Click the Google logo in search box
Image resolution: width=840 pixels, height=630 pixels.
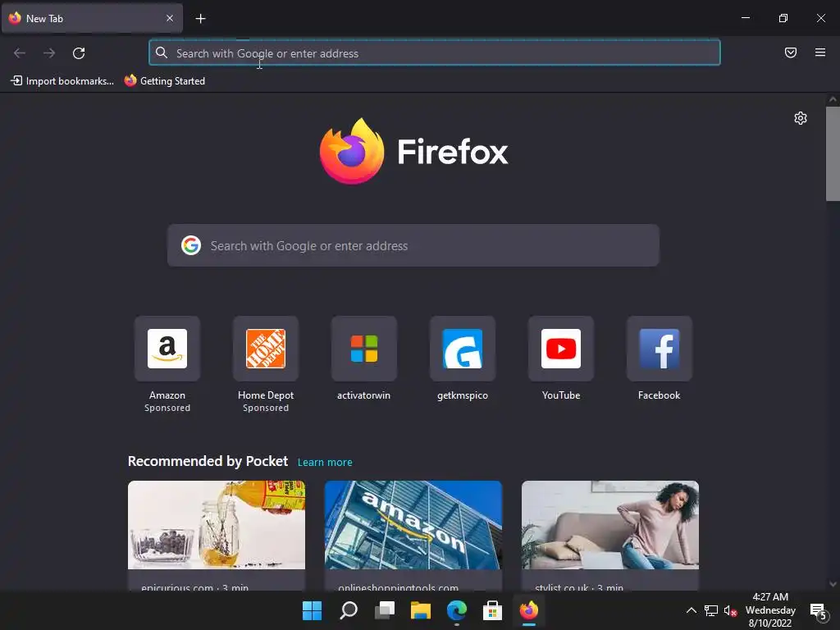point(191,245)
